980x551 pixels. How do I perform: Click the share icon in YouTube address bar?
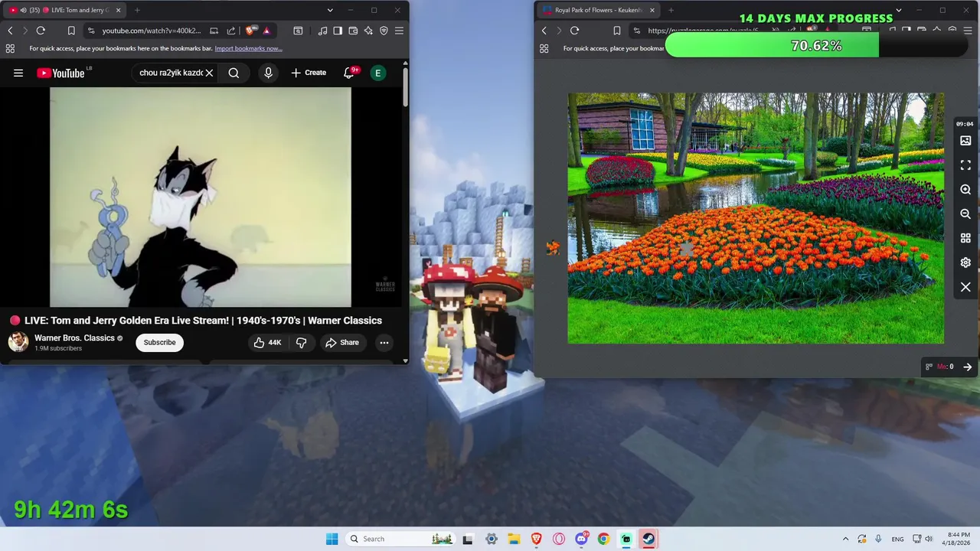230,31
